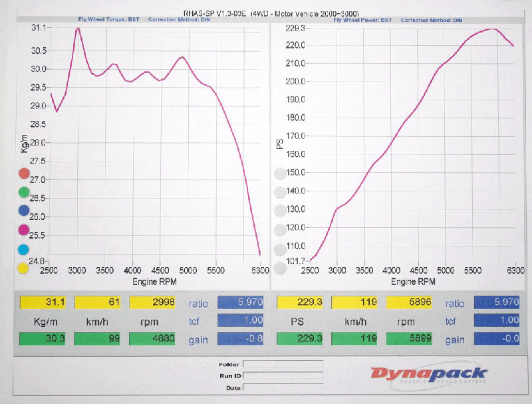Toggle the cyan run circle on torque chart
Image resolution: width=532 pixels, height=404 pixels.
point(24,250)
